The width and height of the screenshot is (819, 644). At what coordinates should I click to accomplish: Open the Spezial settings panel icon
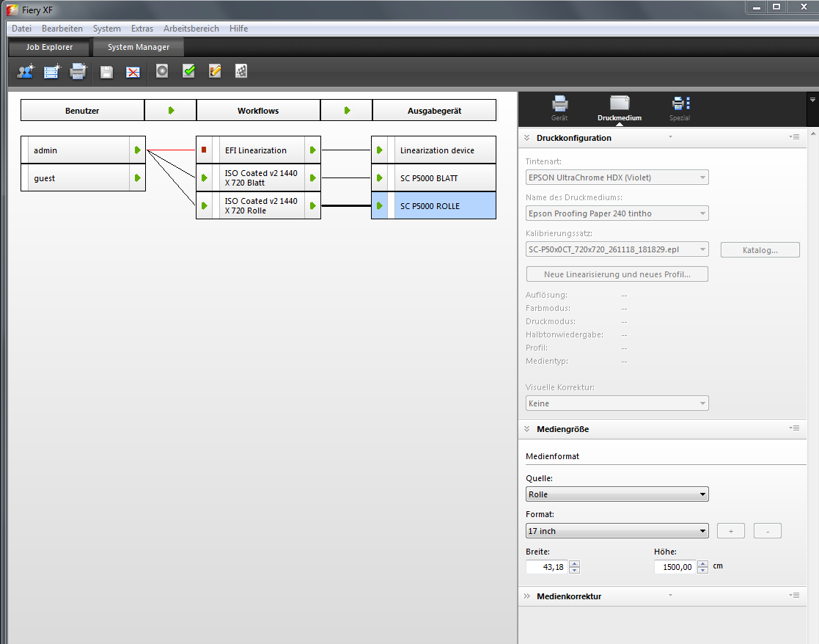680,104
